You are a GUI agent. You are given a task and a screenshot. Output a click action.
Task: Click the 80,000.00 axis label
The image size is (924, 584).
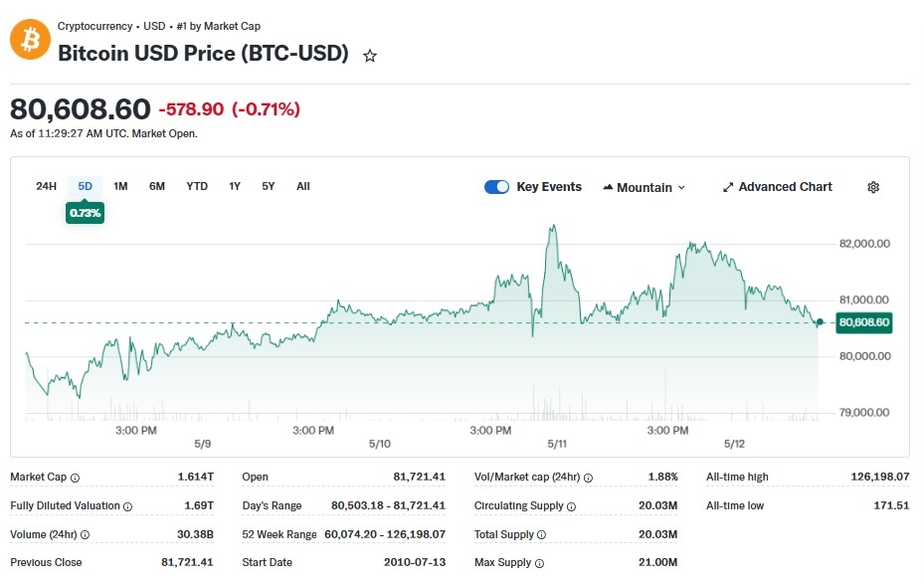864,356
